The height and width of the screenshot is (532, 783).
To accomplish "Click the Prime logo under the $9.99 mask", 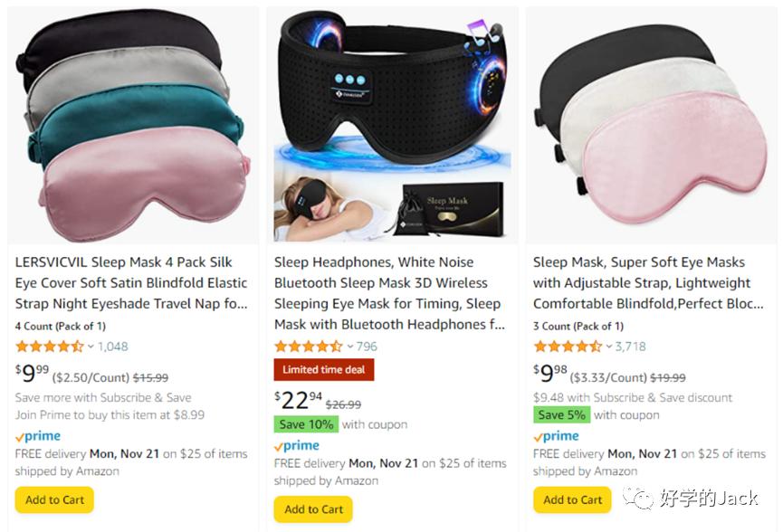I will [x=41, y=436].
